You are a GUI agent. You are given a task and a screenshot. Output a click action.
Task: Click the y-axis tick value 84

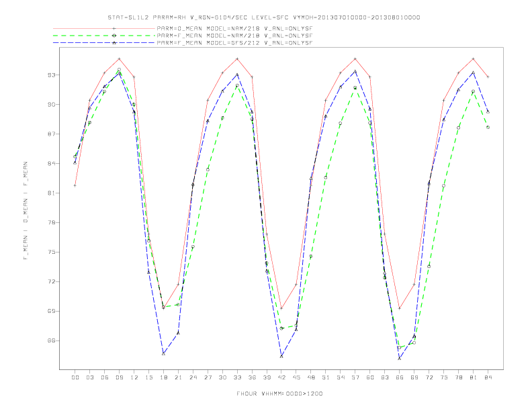click(x=51, y=163)
